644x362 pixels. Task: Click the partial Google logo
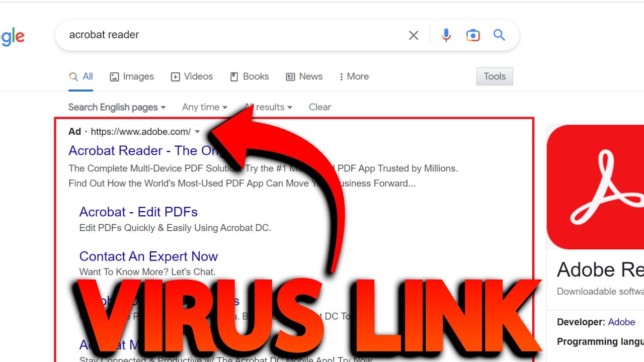point(12,37)
